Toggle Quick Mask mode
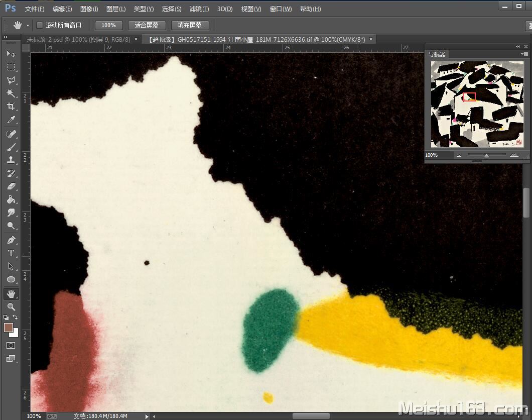This screenshot has height=420, width=532. pos(11,346)
